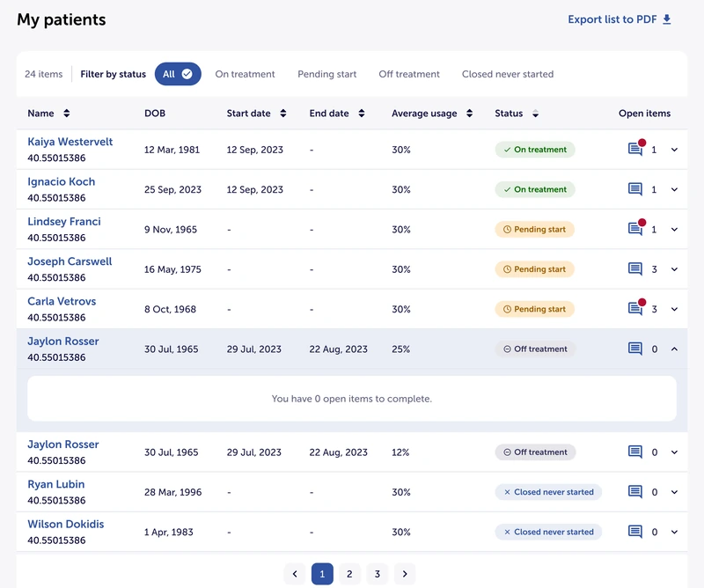The height and width of the screenshot is (588, 704).
Task: Open message icon for Ignacio Koch
Action: pyautogui.click(x=635, y=189)
